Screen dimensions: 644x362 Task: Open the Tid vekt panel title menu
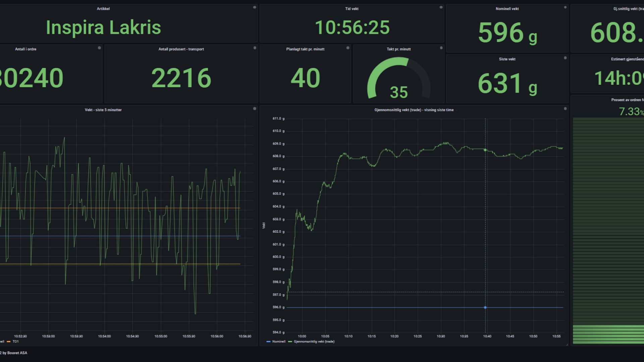click(352, 9)
